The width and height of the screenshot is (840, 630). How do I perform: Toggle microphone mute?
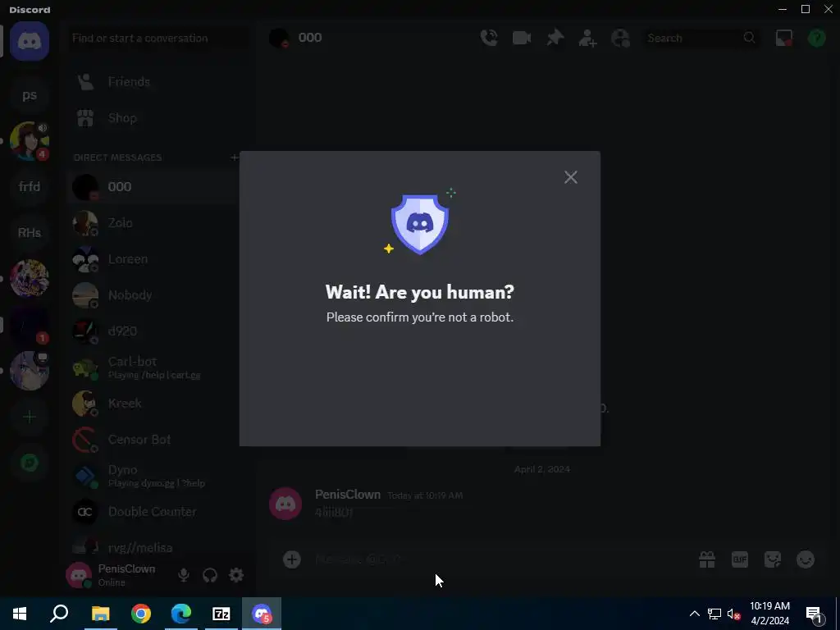click(184, 575)
